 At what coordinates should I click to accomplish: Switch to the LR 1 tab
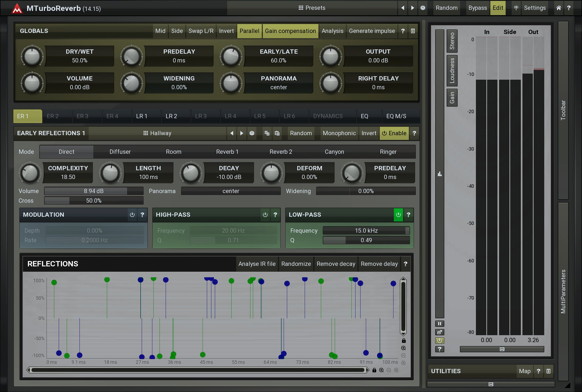click(x=141, y=116)
